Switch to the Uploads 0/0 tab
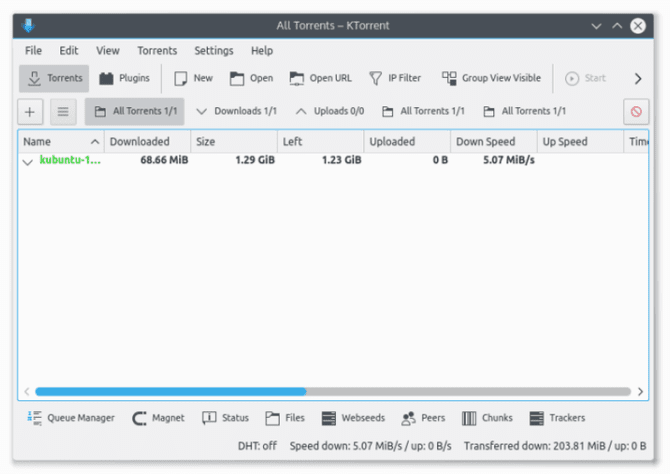 (x=330, y=112)
